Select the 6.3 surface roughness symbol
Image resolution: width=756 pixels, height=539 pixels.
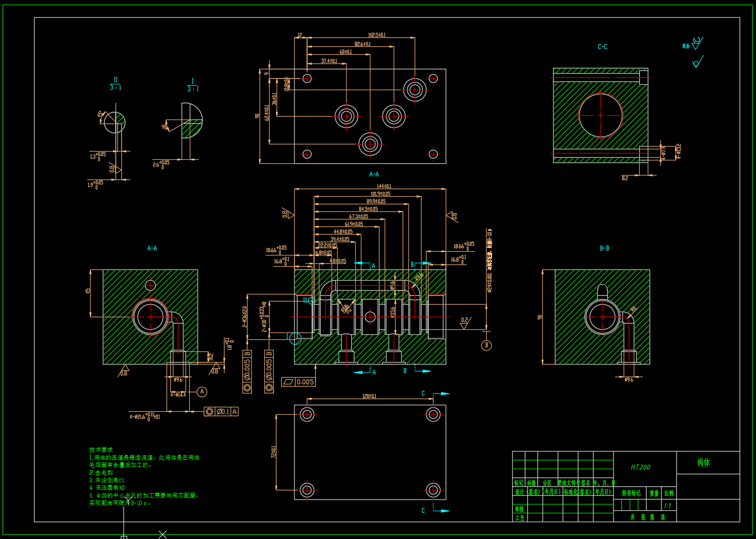point(697,43)
